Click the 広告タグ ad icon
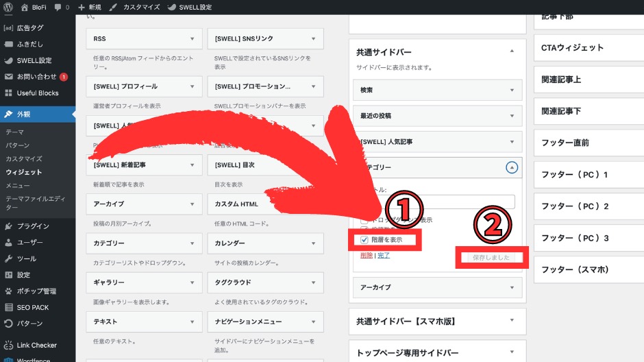 point(8,28)
